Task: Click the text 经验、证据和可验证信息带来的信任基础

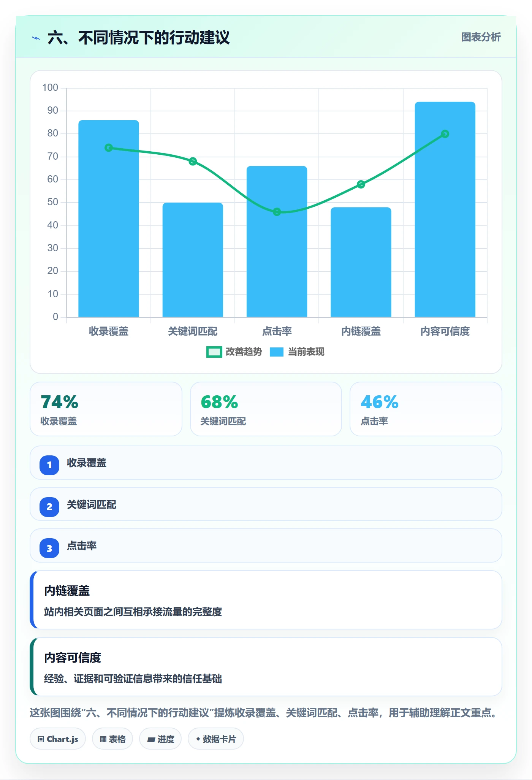Action: [x=133, y=679]
